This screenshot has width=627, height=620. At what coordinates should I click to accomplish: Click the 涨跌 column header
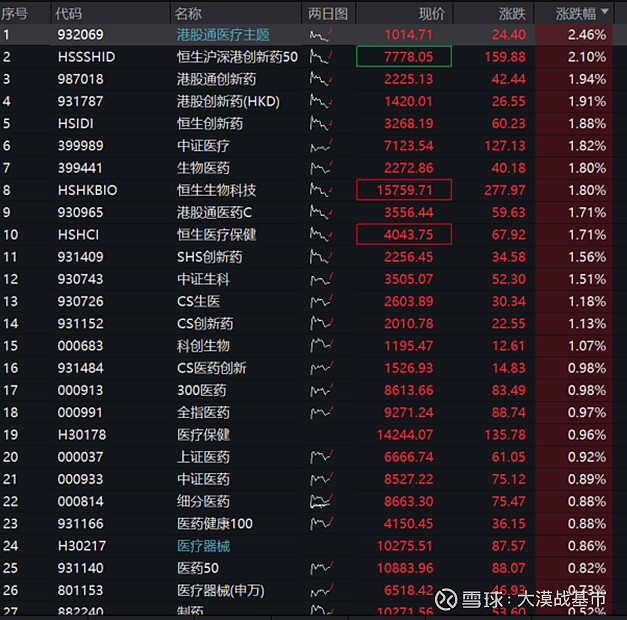pos(512,14)
